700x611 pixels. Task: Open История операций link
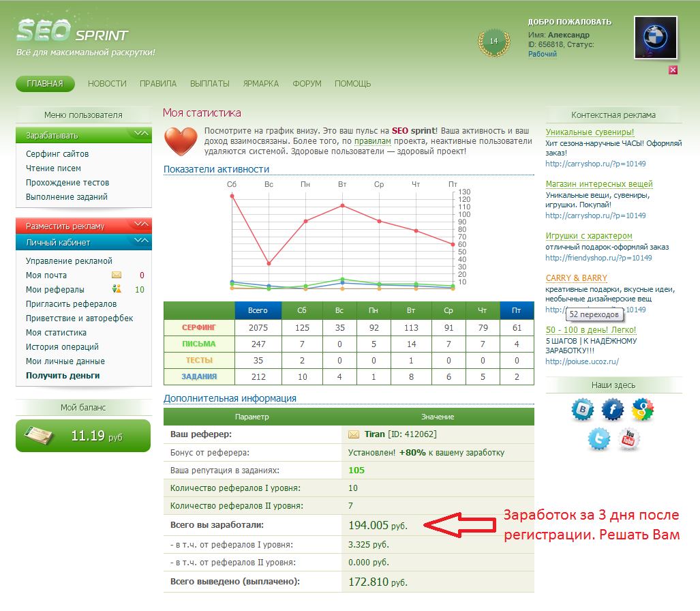click(x=62, y=346)
